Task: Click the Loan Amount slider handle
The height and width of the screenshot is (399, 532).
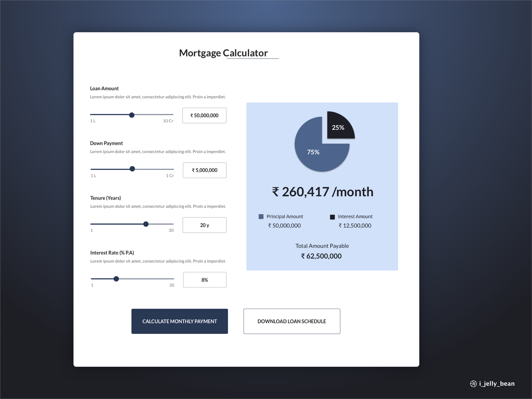Action: coord(132,115)
